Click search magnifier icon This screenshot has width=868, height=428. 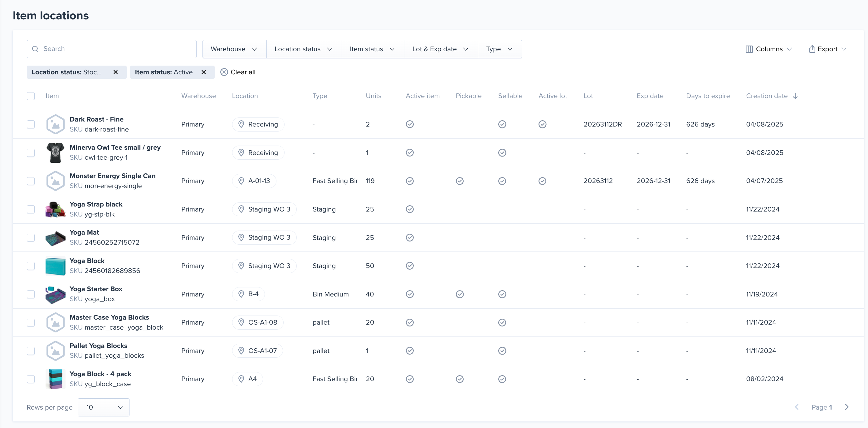(x=35, y=49)
